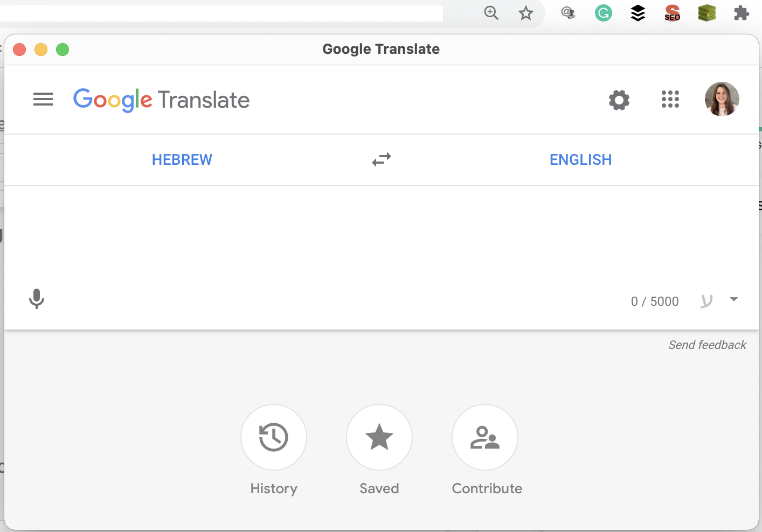Viewport: 762px width, 532px height.
Task: Click the Hebrew keyboard input tool icon
Action: [x=706, y=301]
